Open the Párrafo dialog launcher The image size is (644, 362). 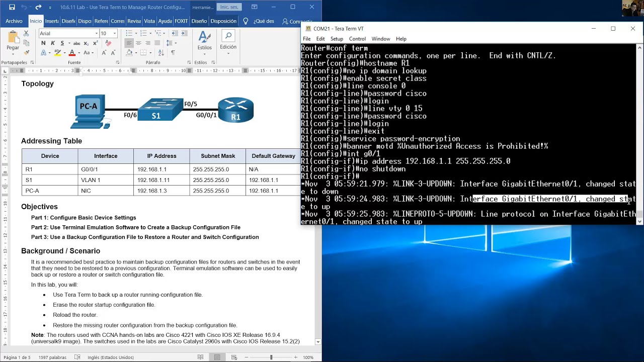(189, 63)
